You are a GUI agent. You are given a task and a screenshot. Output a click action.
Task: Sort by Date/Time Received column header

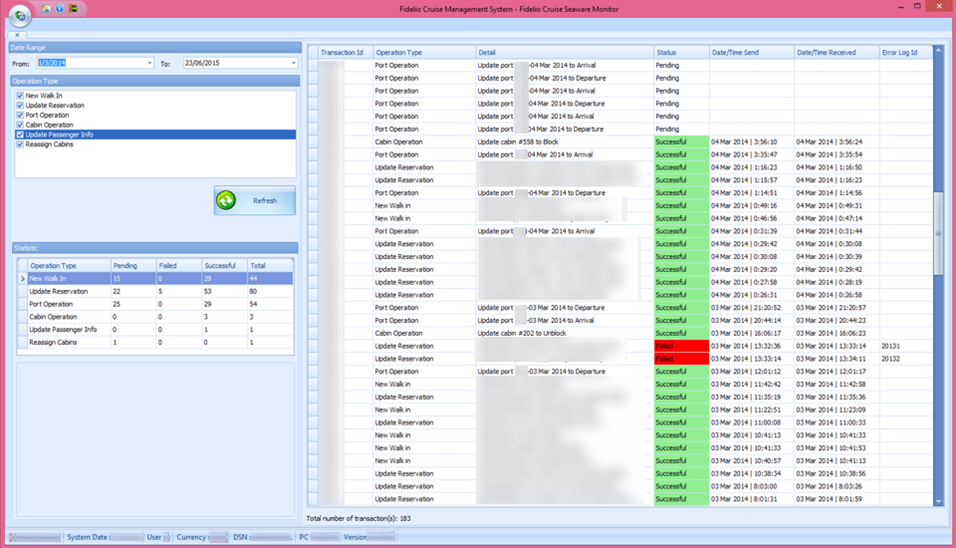pos(836,52)
